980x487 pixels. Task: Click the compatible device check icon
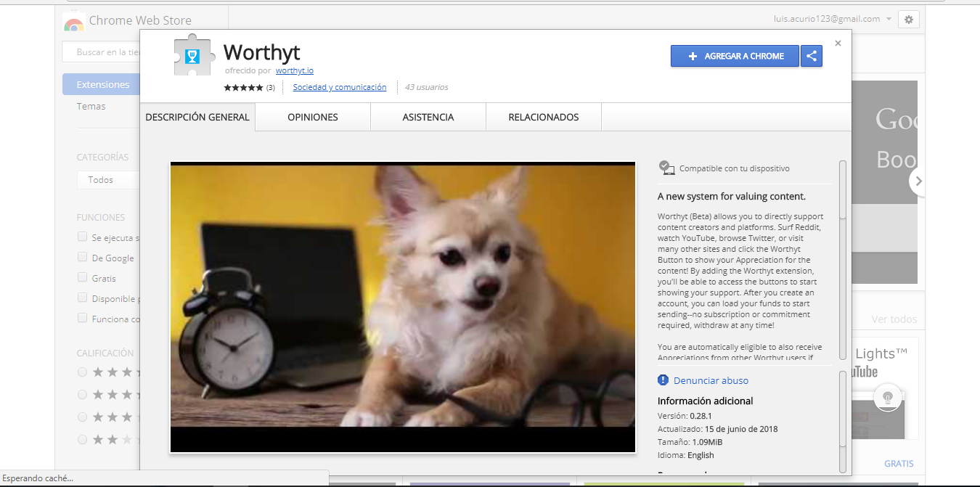(x=666, y=168)
